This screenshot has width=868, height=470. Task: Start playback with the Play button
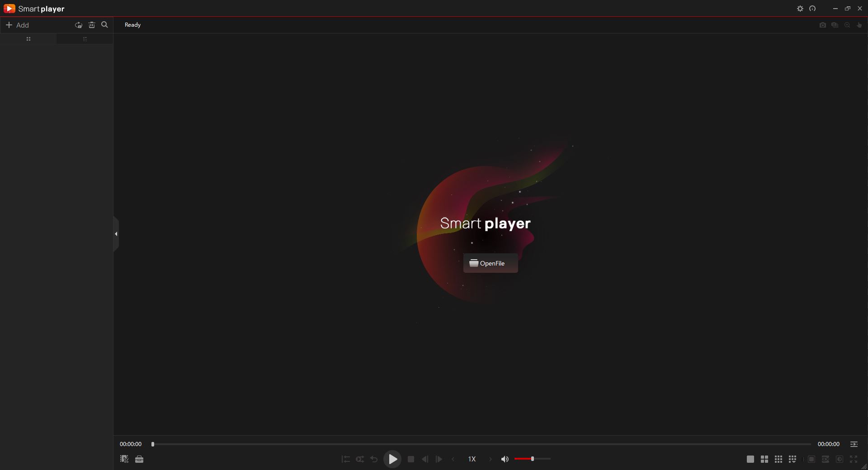(392, 459)
